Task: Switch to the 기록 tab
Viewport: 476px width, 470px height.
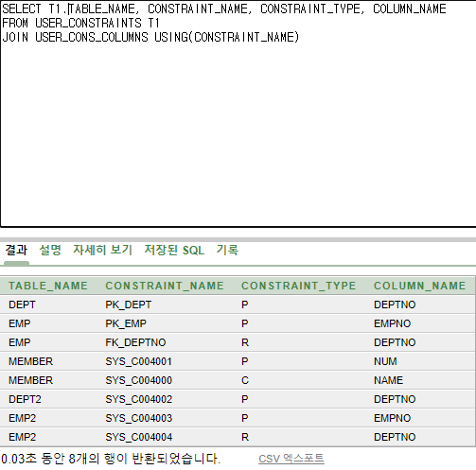Action: coord(227,251)
